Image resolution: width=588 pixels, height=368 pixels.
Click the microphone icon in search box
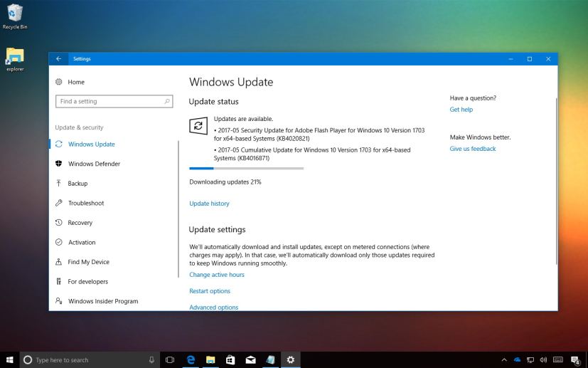click(151, 360)
